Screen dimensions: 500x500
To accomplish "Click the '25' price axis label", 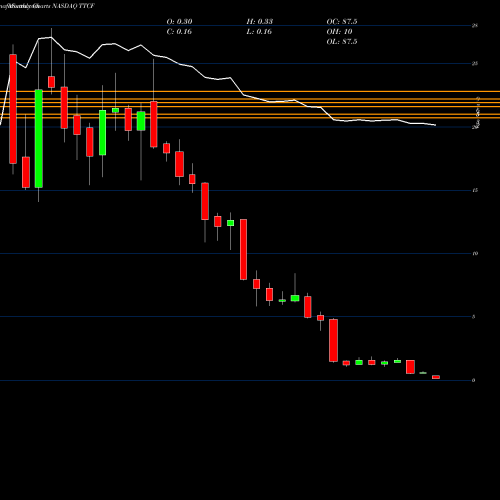I will pos(475,63).
